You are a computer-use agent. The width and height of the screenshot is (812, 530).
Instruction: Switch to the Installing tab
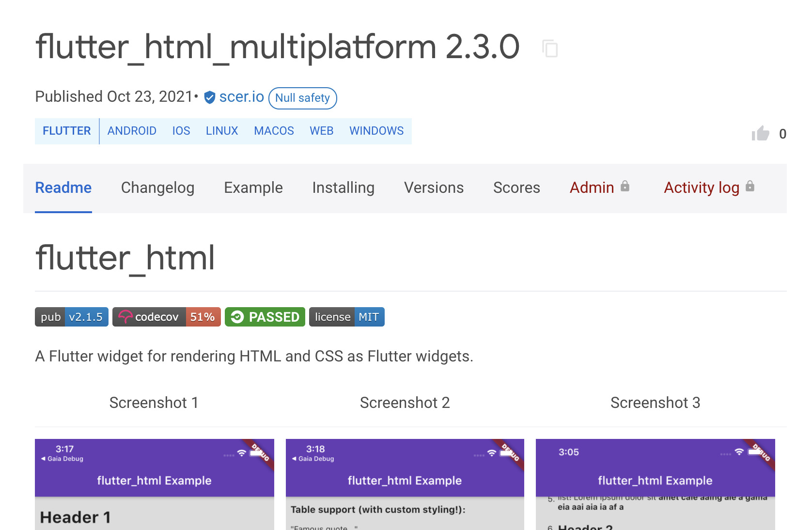point(343,188)
